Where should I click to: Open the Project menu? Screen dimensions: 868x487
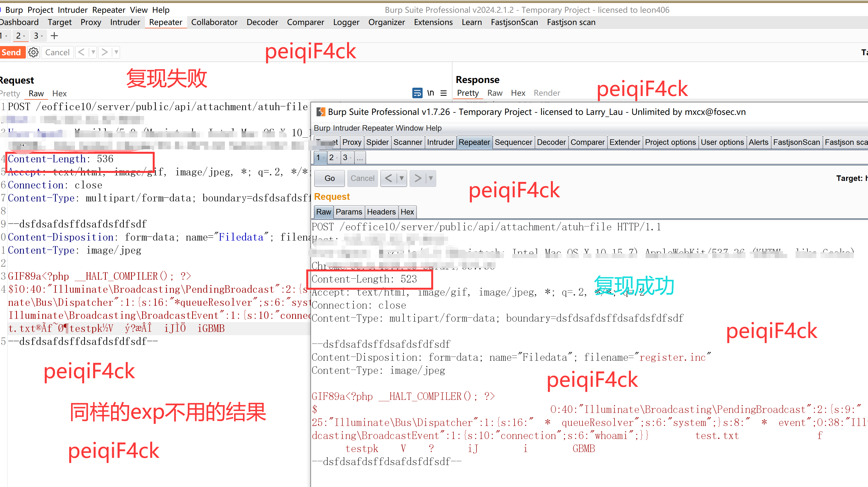pos(41,10)
